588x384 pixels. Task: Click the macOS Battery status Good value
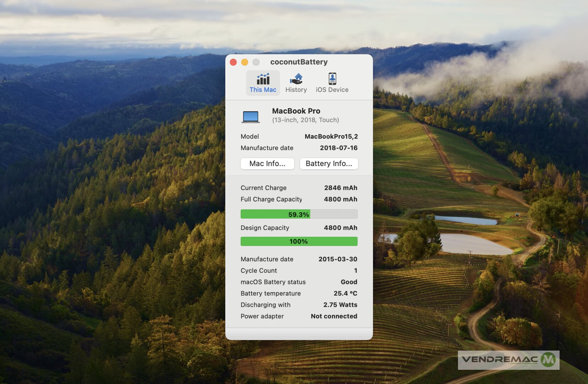(x=349, y=282)
